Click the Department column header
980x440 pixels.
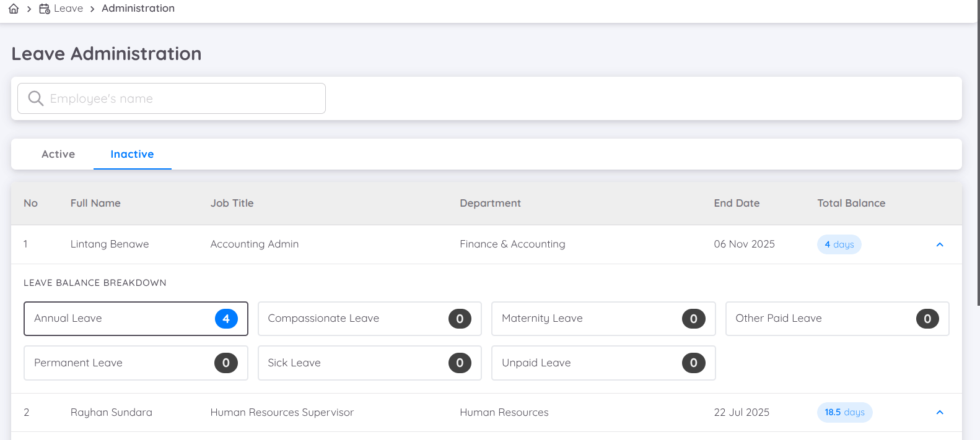[490, 203]
